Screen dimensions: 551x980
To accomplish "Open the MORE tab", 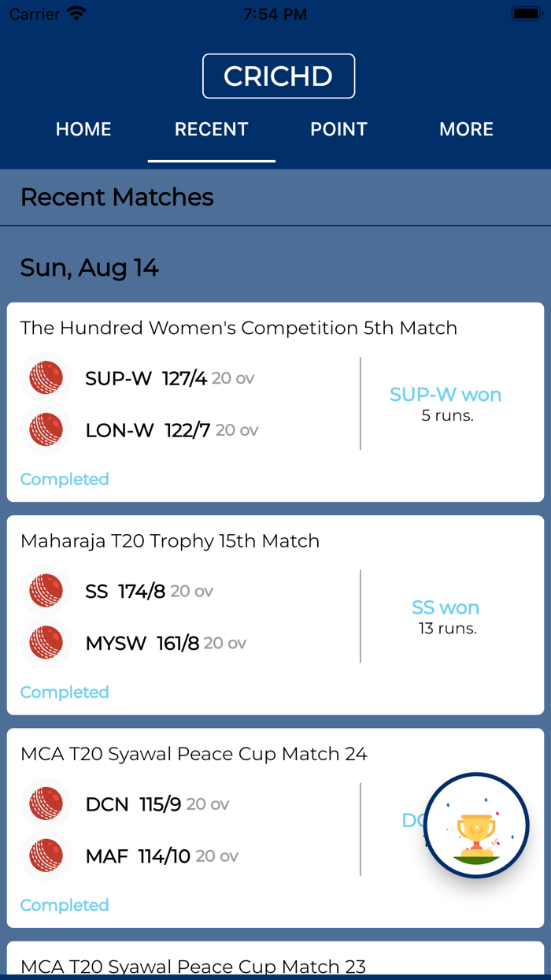I will pos(467,129).
